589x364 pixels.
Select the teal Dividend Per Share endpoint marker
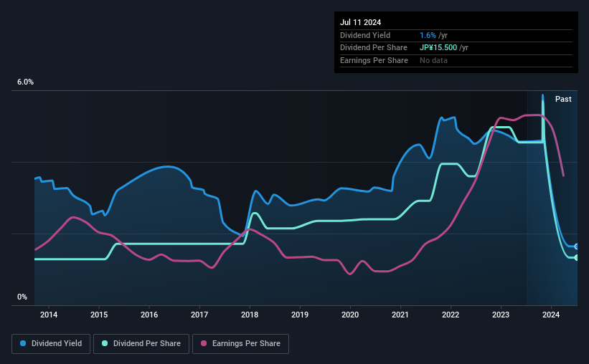tap(576, 257)
